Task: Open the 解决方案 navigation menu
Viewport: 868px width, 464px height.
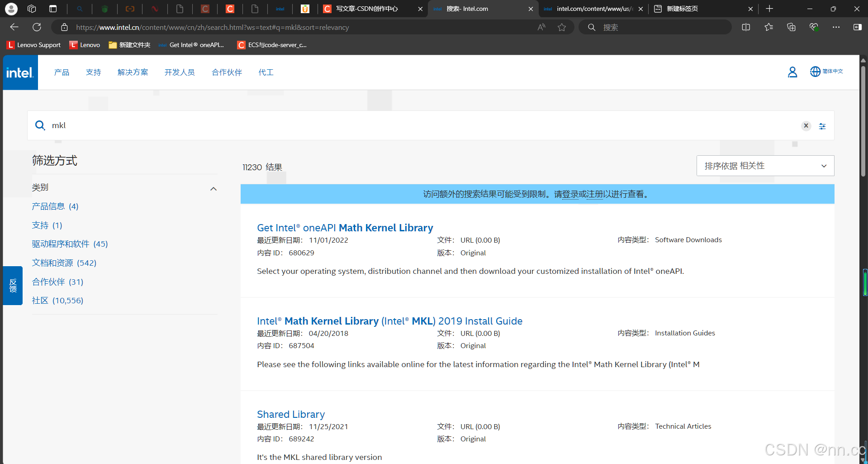Action: click(133, 72)
